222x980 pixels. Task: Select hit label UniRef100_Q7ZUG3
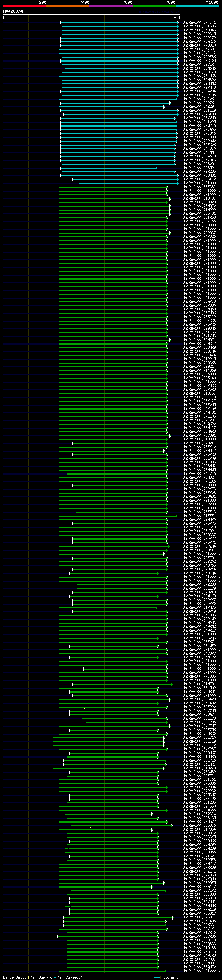pyautogui.click(x=199, y=386)
